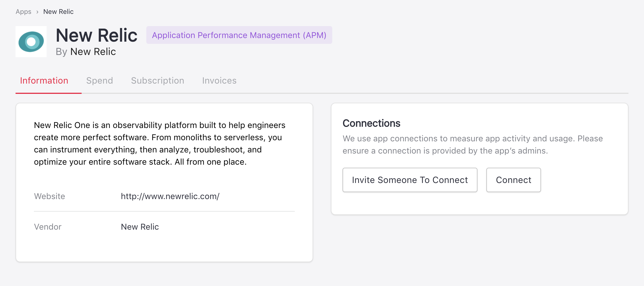This screenshot has width=644, height=286.
Task: Switch to the Spend tab
Action: (x=99, y=81)
